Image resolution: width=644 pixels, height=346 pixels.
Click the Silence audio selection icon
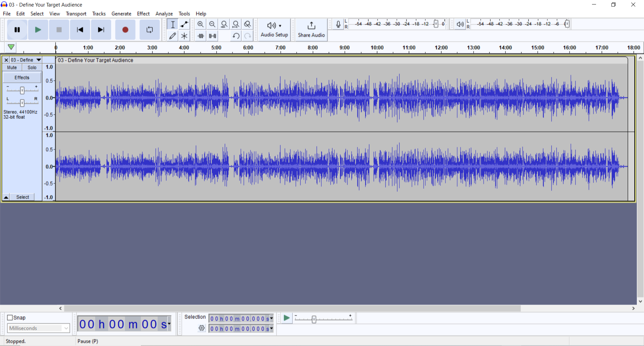[x=213, y=36]
